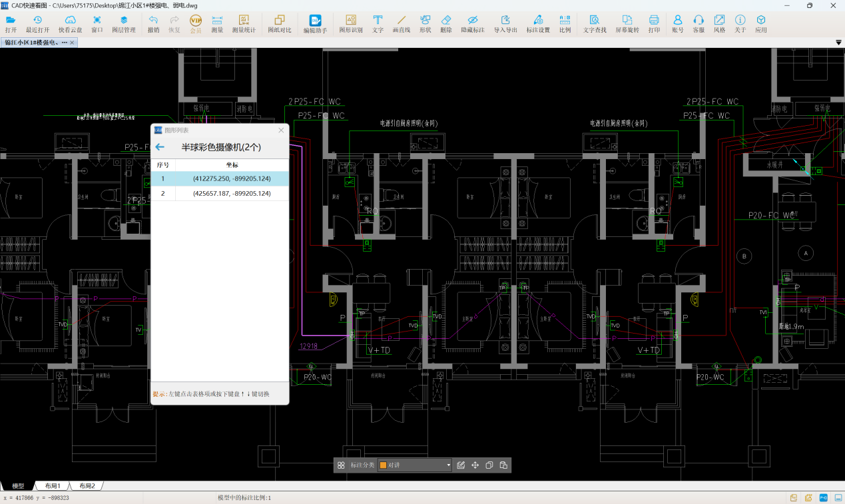The width and height of the screenshot is (845, 504).
Task: Click the four-squares annotation category icon
Action: pyautogui.click(x=341, y=465)
